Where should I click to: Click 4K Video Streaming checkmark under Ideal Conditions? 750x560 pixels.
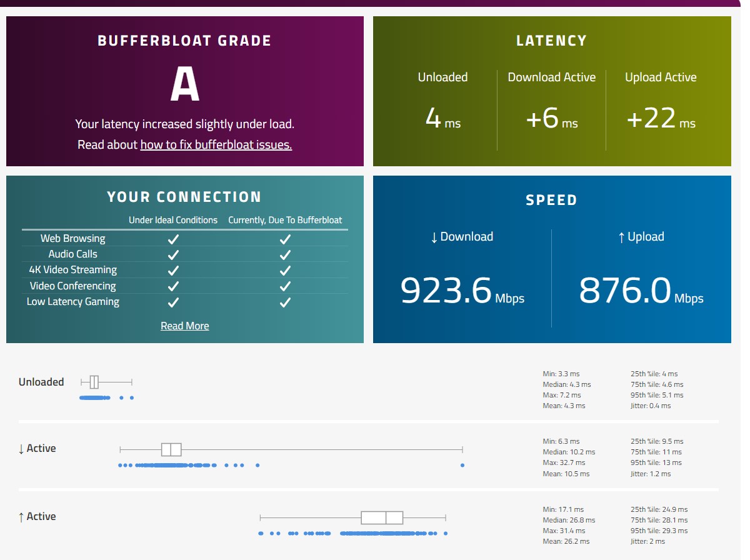(x=173, y=270)
